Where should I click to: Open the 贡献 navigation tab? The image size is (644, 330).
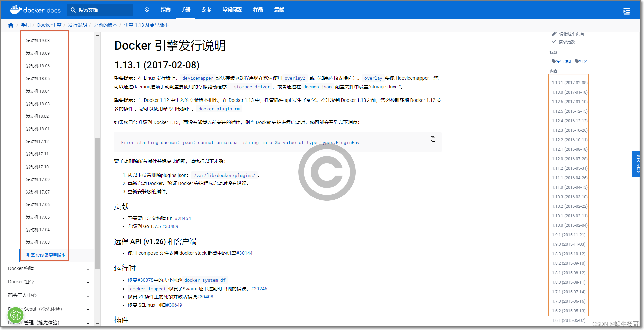point(279,10)
